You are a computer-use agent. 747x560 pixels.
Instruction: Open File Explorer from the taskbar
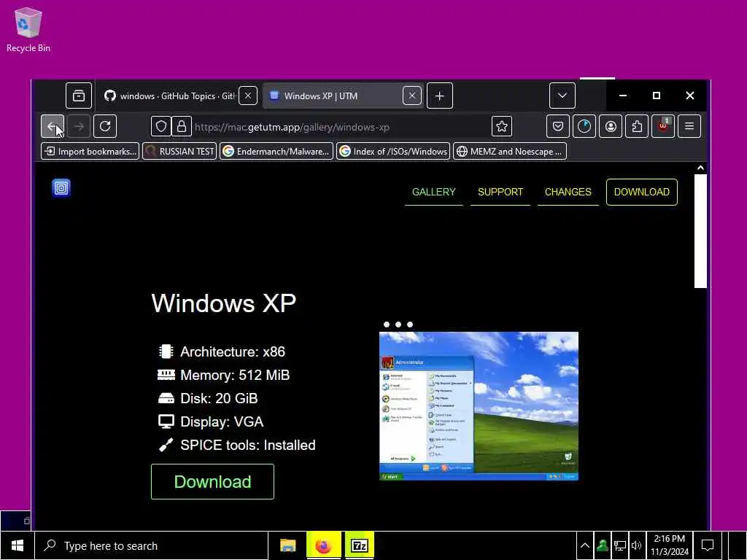(287, 545)
